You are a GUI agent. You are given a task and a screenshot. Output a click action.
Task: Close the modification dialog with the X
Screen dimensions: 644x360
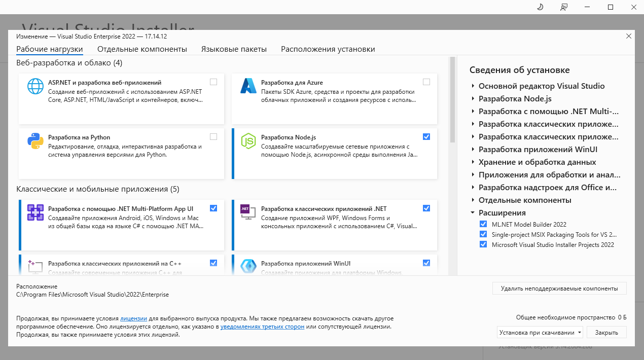pos(629,36)
